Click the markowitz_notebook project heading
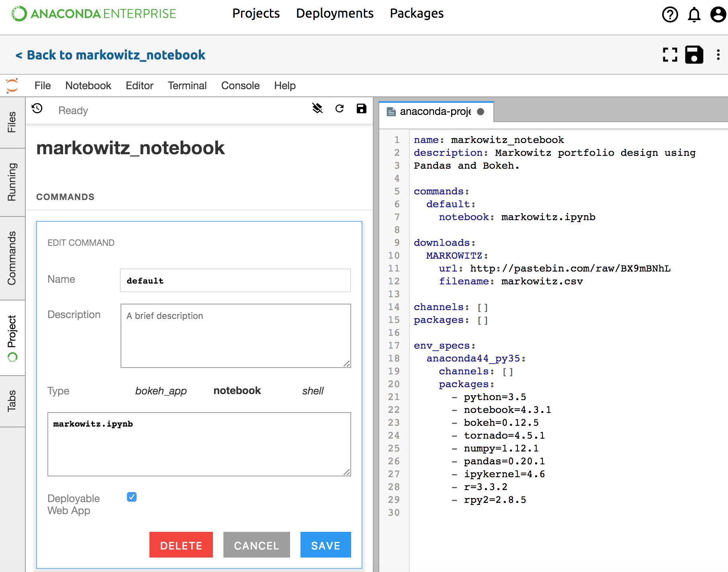 coord(131,148)
